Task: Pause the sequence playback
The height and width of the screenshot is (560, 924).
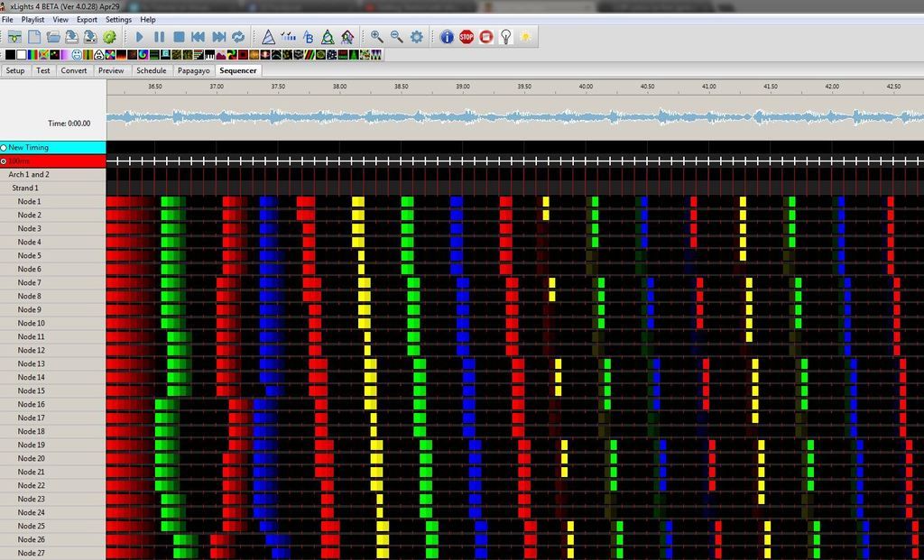Action: (159, 37)
